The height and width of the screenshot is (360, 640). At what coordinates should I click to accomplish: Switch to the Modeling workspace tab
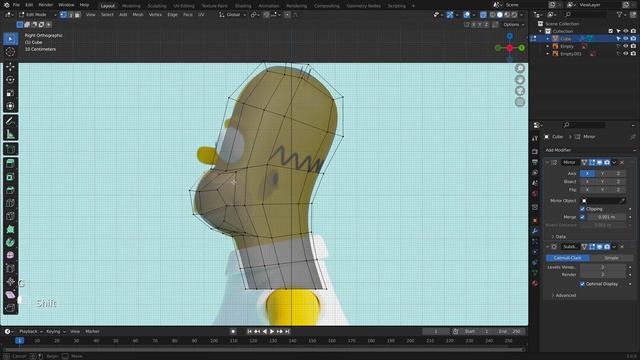[x=131, y=6]
